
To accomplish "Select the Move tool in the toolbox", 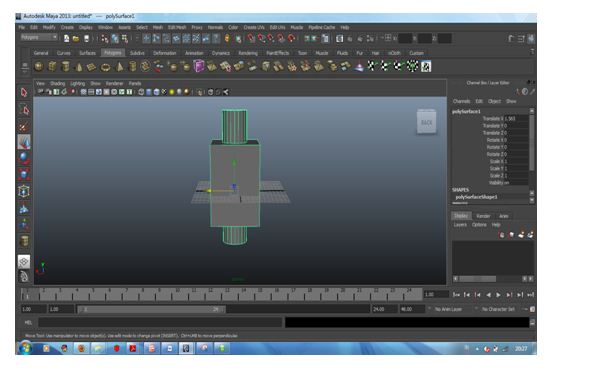I will (x=24, y=142).
